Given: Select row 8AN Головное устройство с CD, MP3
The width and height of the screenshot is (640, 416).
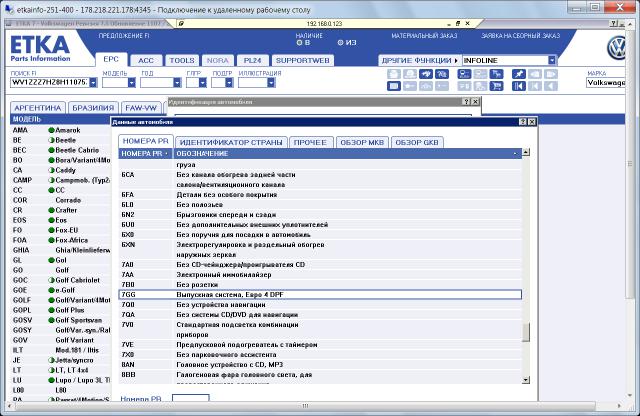Looking at the screenshot, I should coord(320,365).
